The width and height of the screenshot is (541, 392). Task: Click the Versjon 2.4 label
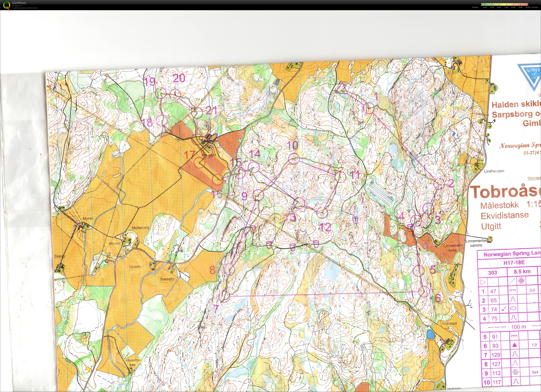click(x=17, y=6)
